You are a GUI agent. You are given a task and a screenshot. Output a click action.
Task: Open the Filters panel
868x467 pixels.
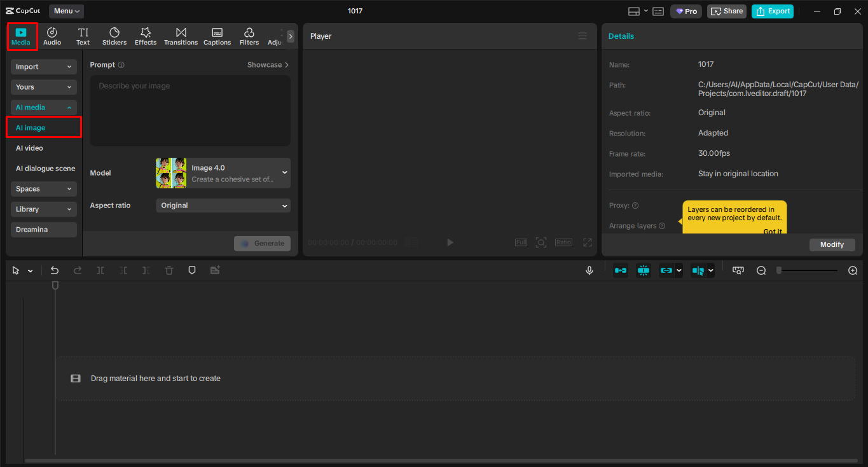(249, 36)
